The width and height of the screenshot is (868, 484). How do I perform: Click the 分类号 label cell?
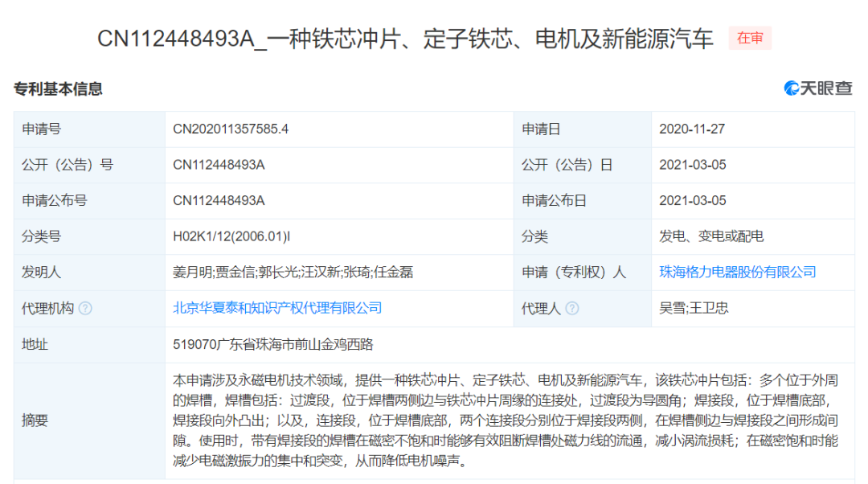pos(90,236)
